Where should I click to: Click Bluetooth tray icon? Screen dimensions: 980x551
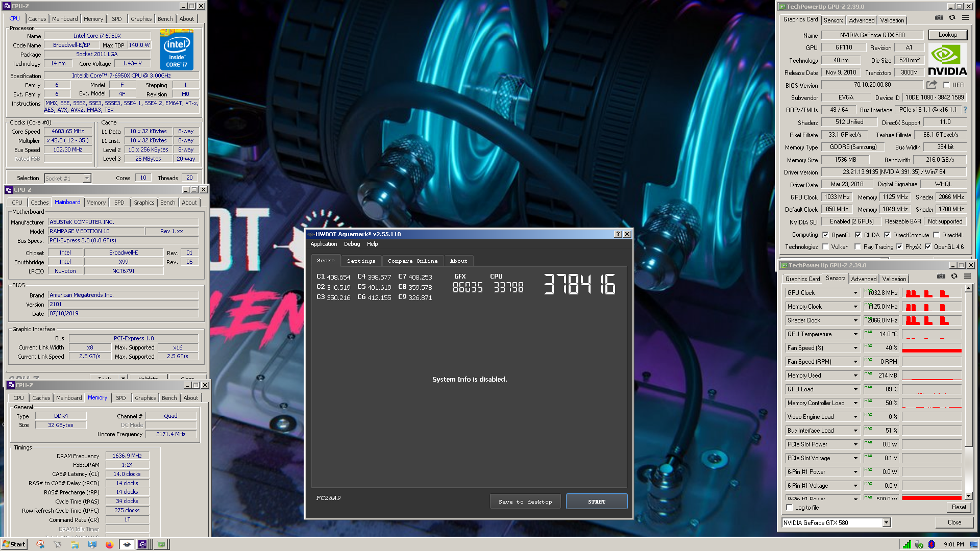point(932,544)
